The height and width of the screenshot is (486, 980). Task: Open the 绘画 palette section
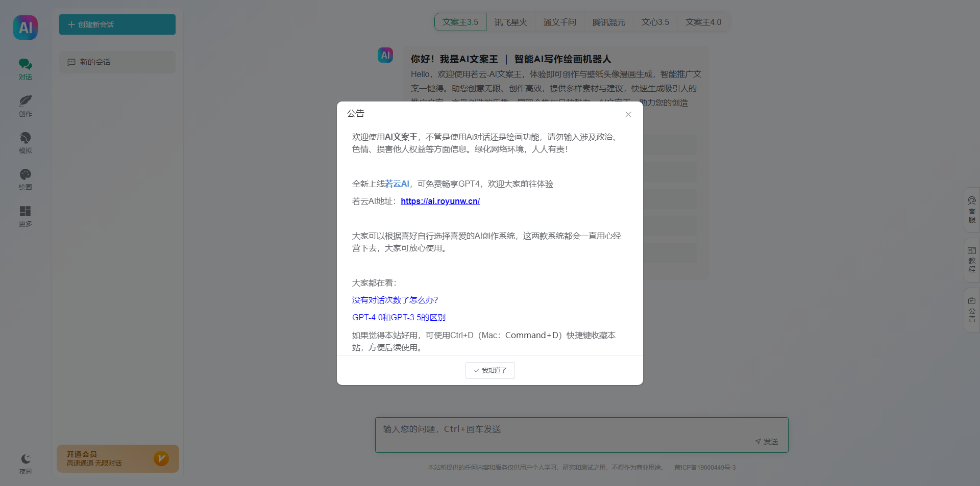26,180
